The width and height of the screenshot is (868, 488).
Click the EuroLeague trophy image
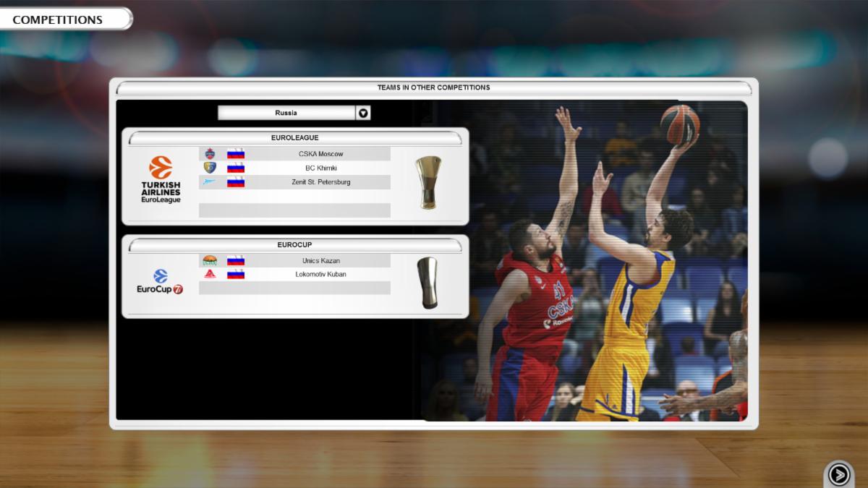tap(428, 183)
